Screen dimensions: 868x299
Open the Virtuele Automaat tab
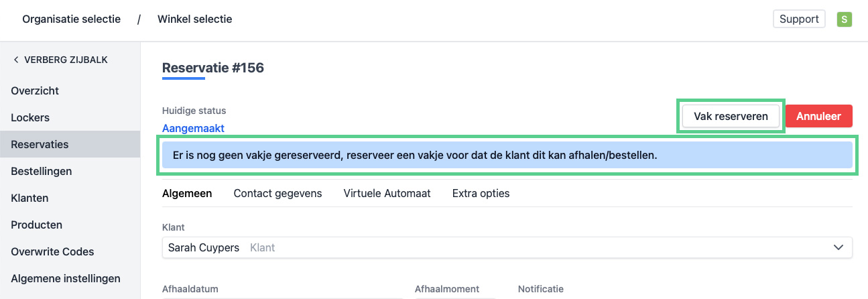coord(387,193)
